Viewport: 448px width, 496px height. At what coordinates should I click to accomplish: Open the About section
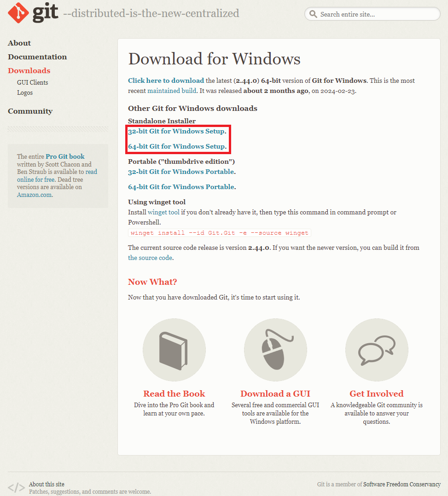19,43
